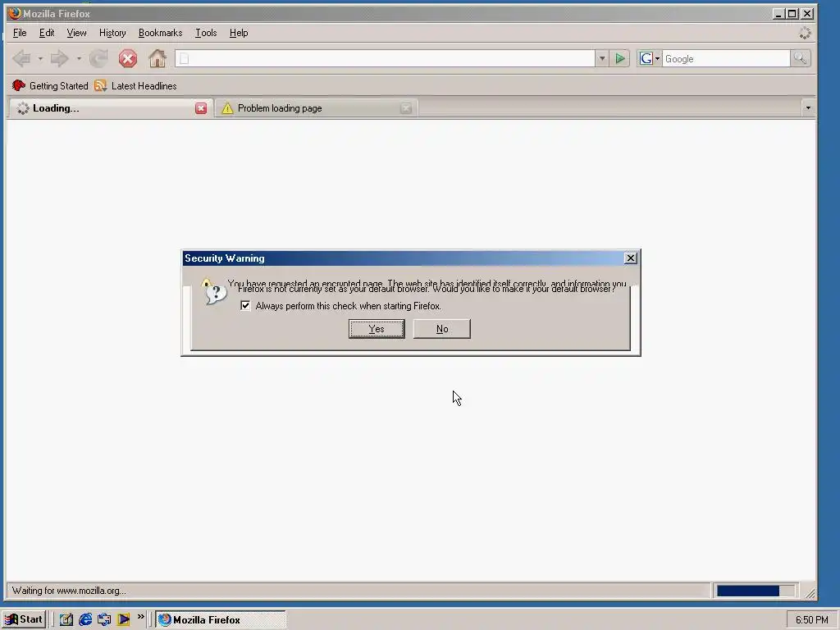Viewport: 840px width, 630px height.
Task: Open the Windows Start menu
Action: 24,619
